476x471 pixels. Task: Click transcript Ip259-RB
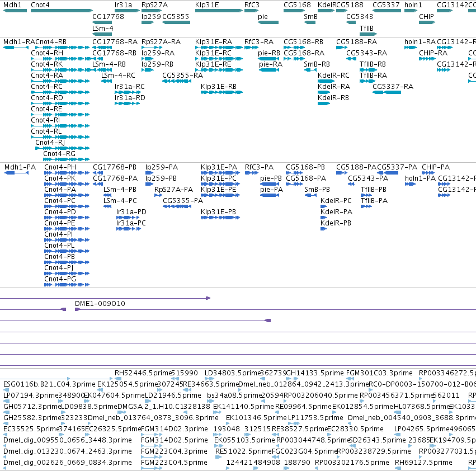(158, 64)
